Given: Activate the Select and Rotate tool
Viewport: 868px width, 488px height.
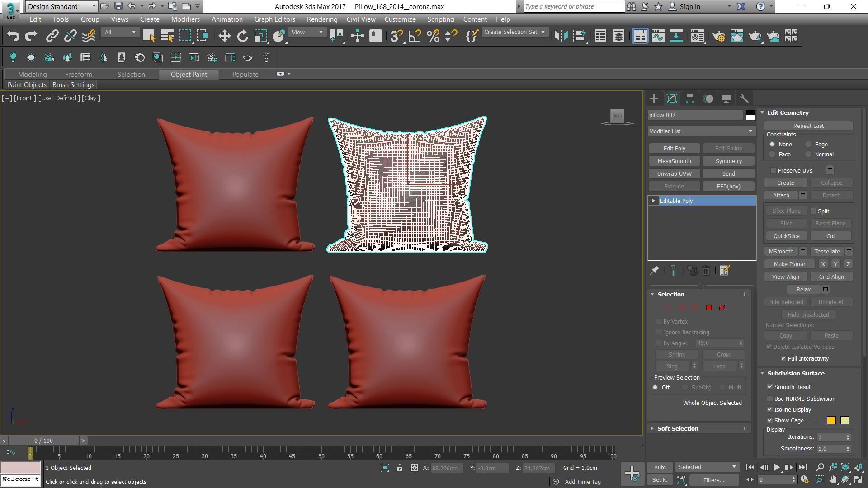Looking at the screenshot, I should pos(243,36).
